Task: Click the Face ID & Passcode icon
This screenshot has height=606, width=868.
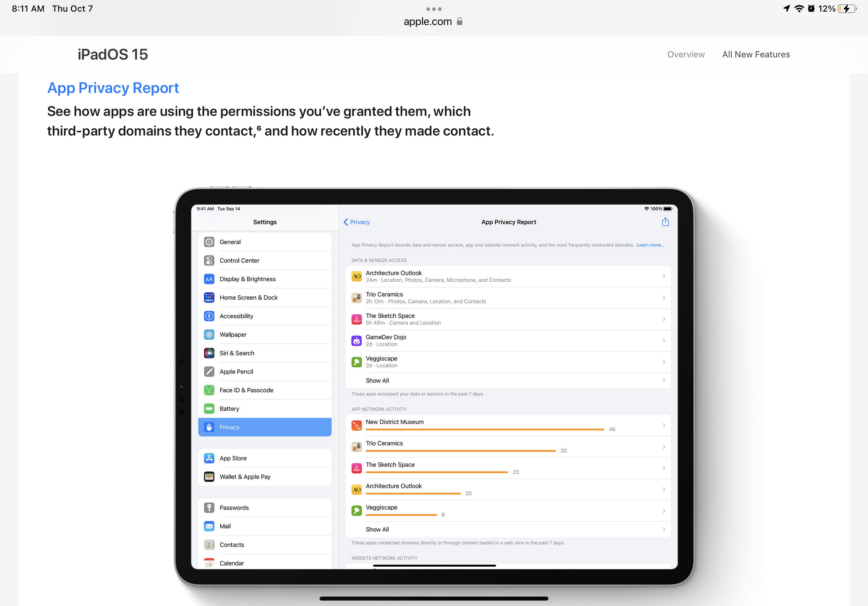Action: tap(209, 390)
